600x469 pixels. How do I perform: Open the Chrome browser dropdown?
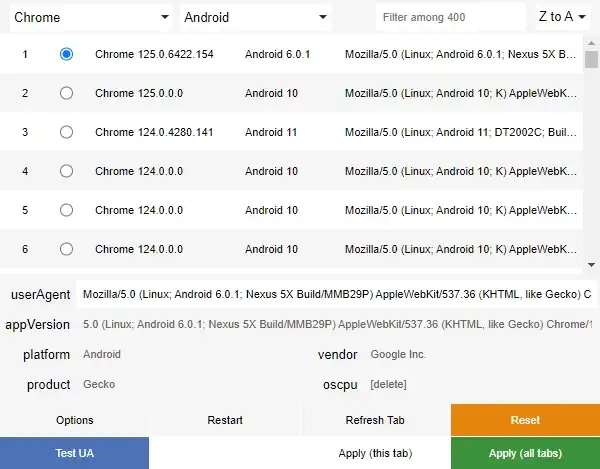[x=91, y=17]
